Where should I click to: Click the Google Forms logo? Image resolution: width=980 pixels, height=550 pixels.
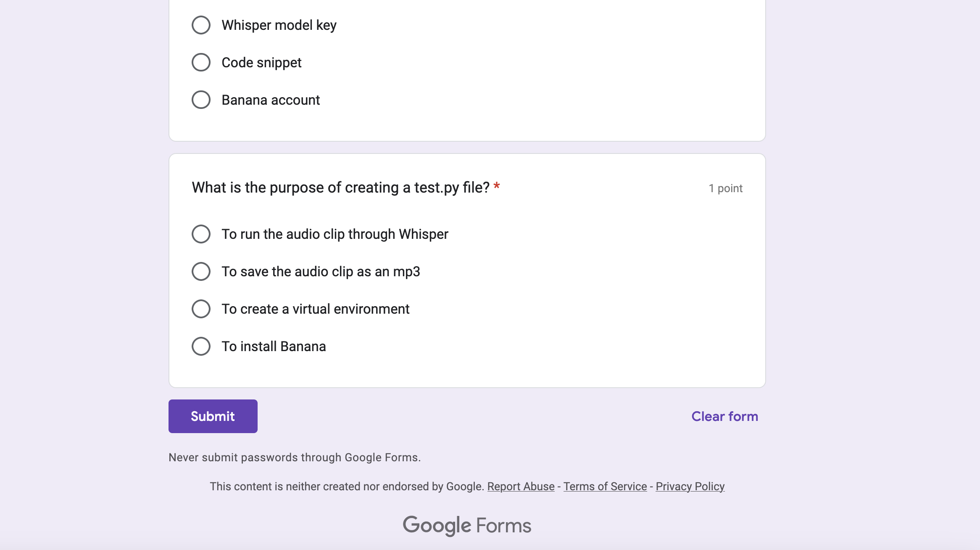(x=467, y=526)
